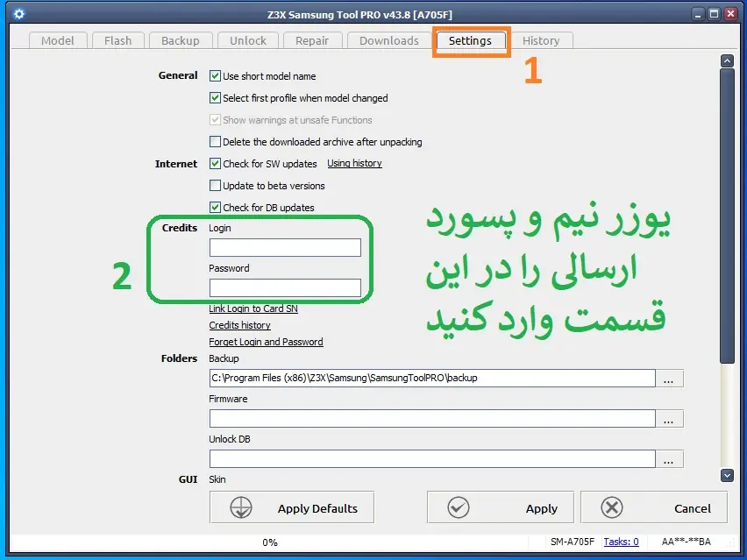Click the scroll up arrow button
Image resolution: width=747 pixels, height=560 pixels.
pos(727,60)
